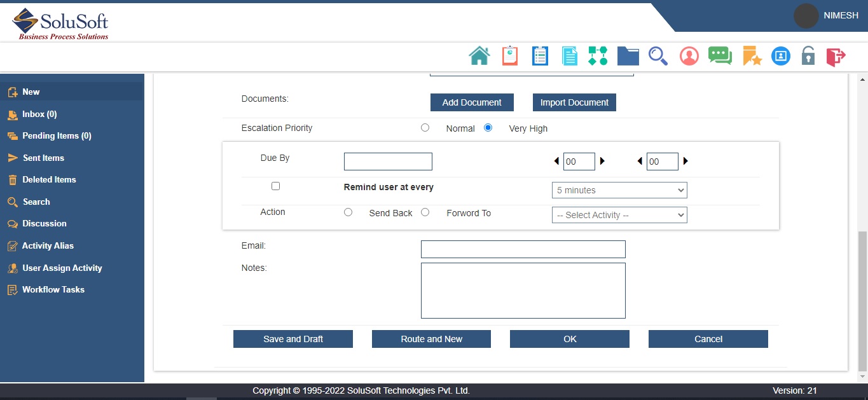The height and width of the screenshot is (400, 868).
Task: Enable the Remind user at every checkbox
Action: coord(275,186)
